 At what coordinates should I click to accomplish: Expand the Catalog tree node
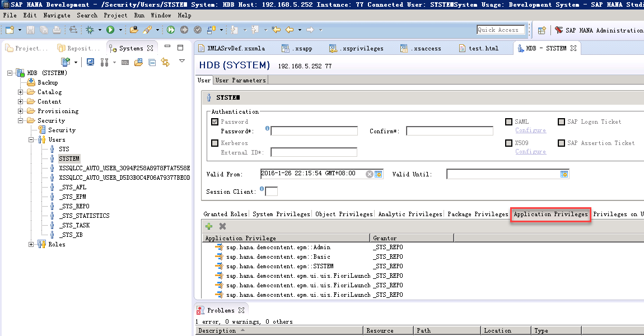click(20, 92)
